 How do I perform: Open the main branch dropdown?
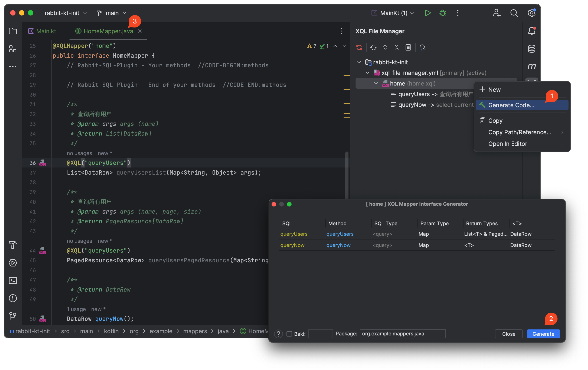click(x=112, y=13)
